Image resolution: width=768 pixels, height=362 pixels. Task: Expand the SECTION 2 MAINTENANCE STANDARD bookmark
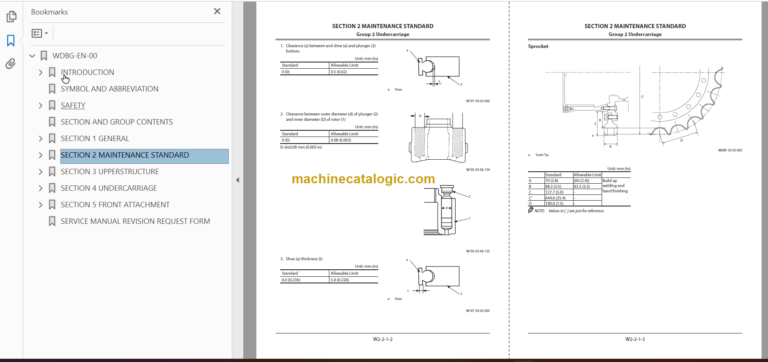pyautogui.click(x=41, y=155)
